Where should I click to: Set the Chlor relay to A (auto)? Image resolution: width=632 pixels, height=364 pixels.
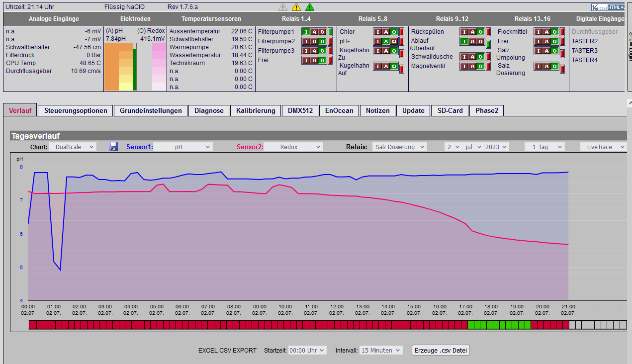point(386,32)
